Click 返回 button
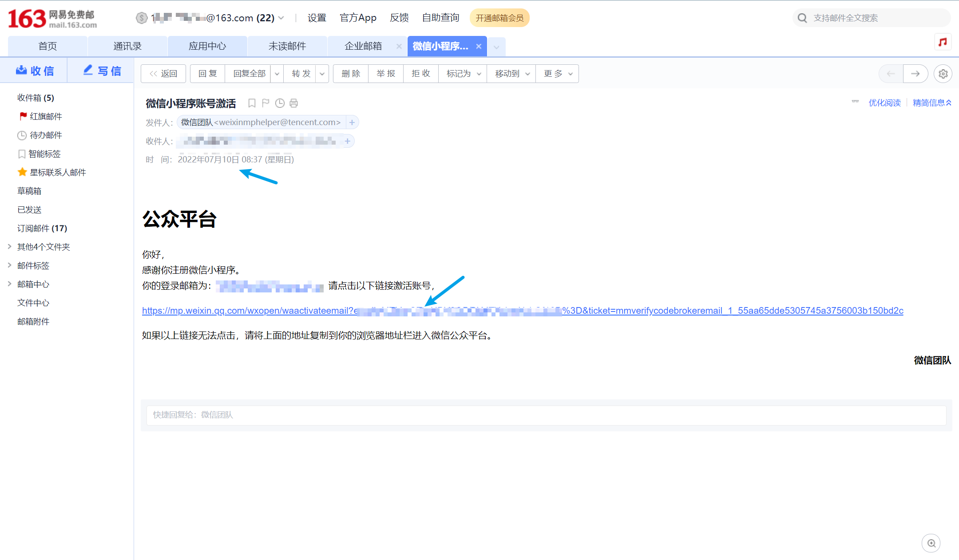959x560 pixels. (x=163, y=74)
